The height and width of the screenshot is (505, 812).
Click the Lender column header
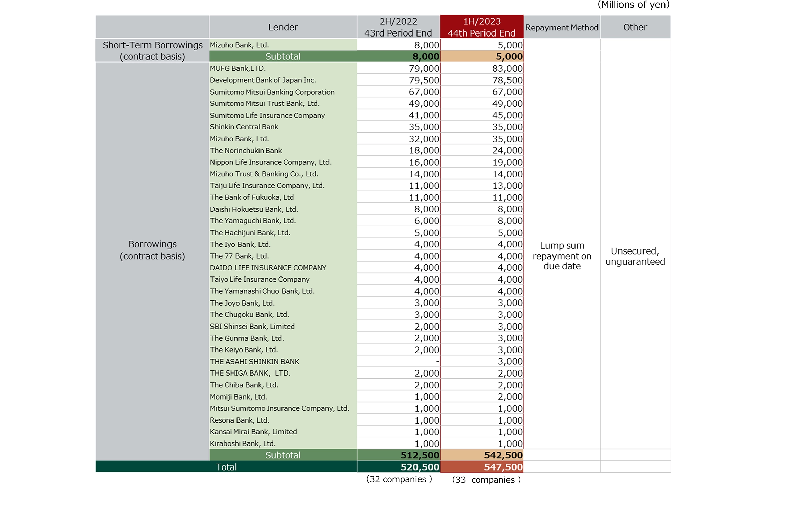(x=283, y=27)
